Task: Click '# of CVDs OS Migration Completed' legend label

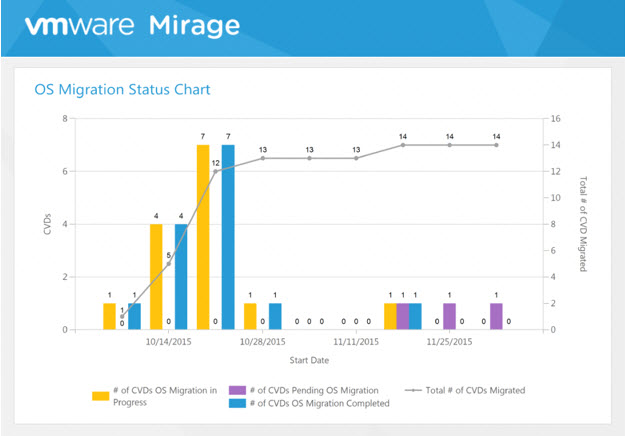Action: tap(320, 403)
